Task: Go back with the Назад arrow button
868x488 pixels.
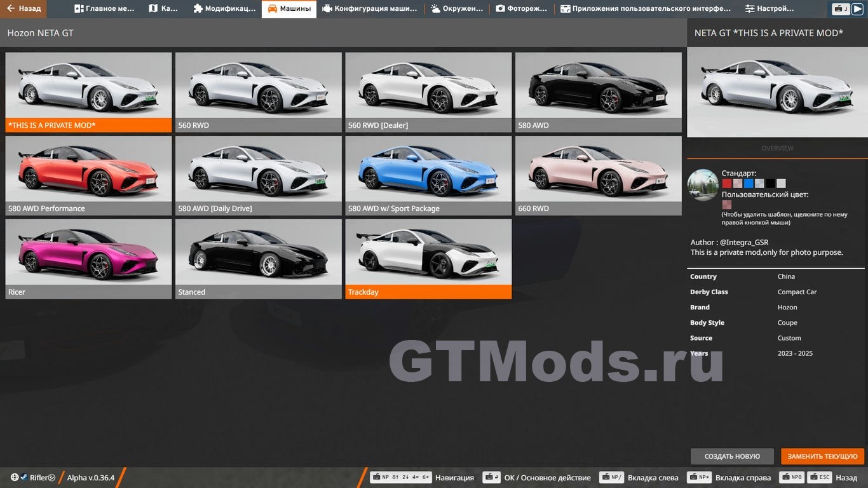Action: click(24, 9)
